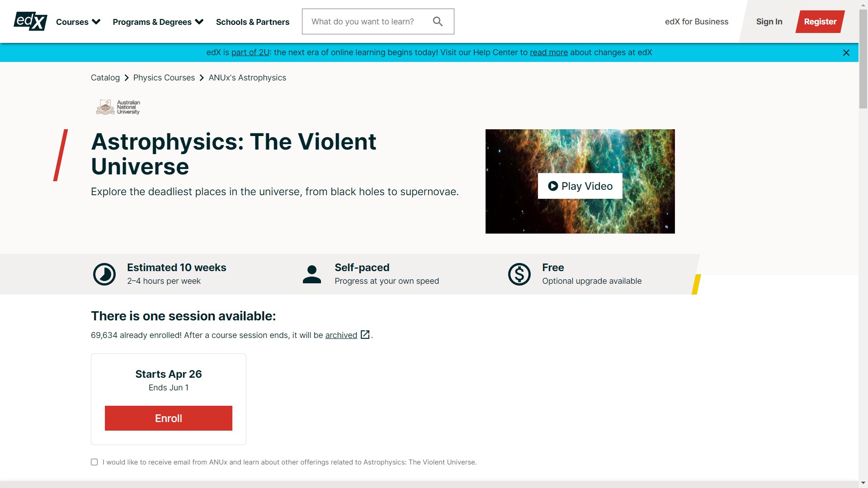Click the edX logo icon
Screen dimensions: 868x488
(30, 21)
